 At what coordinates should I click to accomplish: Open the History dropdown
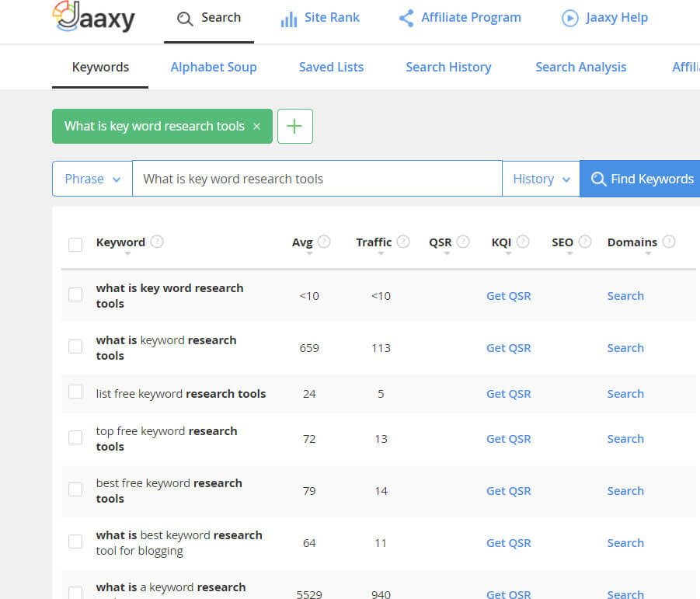pos(541,179)
